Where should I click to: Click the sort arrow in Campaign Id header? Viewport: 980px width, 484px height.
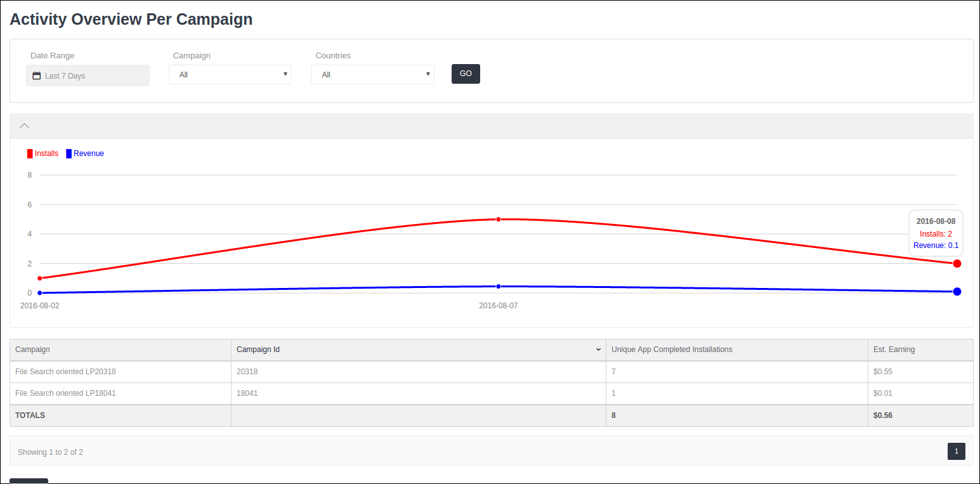pos(598,350)
